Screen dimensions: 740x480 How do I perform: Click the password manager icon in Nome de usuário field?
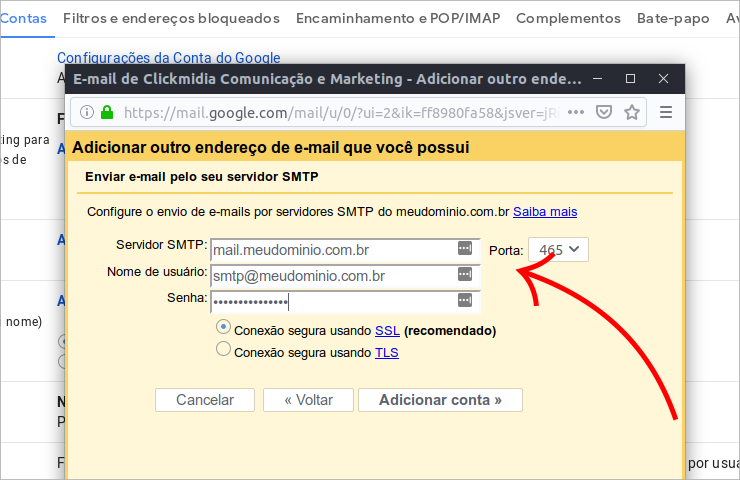pos(465,274)
